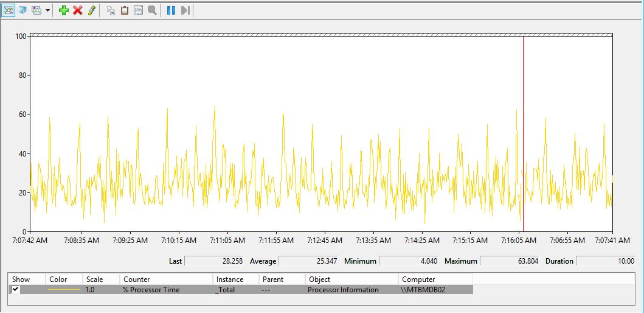Toggle the Highlight pen icon

click(92, 10)
